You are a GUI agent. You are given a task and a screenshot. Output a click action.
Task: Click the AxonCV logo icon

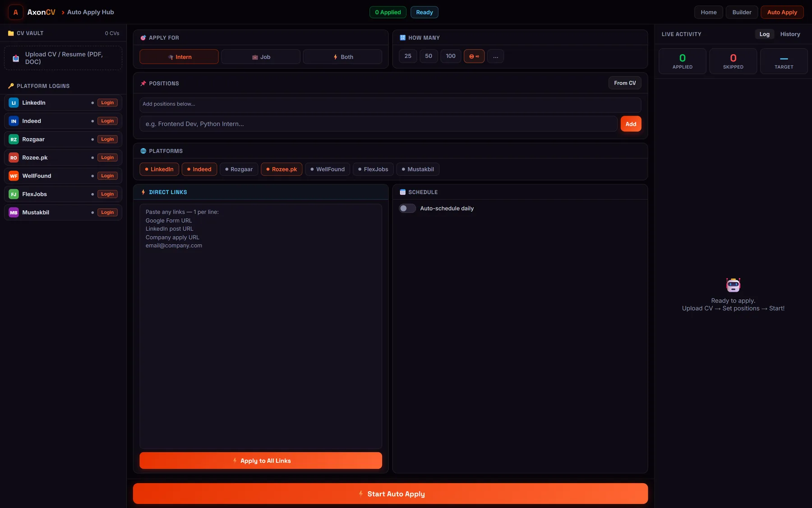pyautogui.click(x=16, y=12)
